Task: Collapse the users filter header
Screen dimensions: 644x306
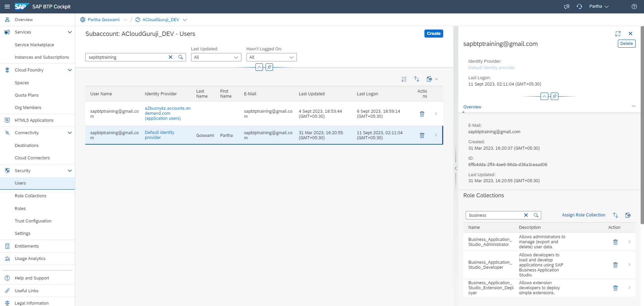Action: click(259, 67)
